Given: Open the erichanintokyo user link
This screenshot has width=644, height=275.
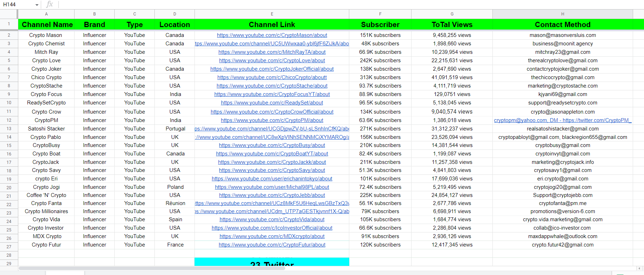Looking at the screenshot, I should click(272, 179).
